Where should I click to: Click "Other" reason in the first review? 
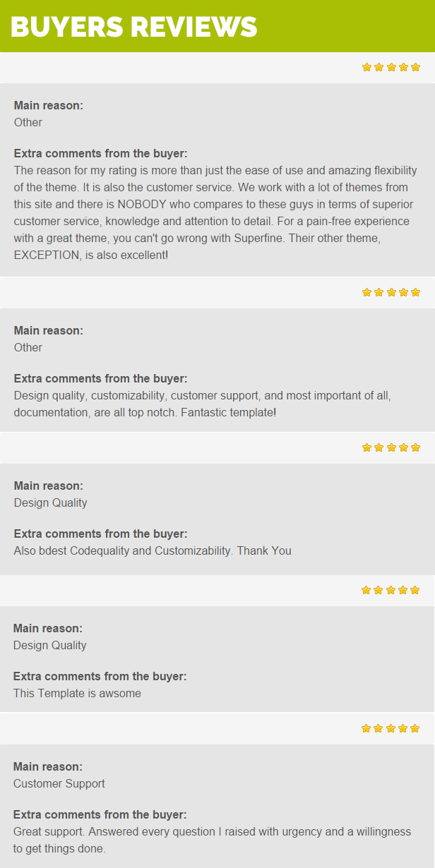pos(28,122)
